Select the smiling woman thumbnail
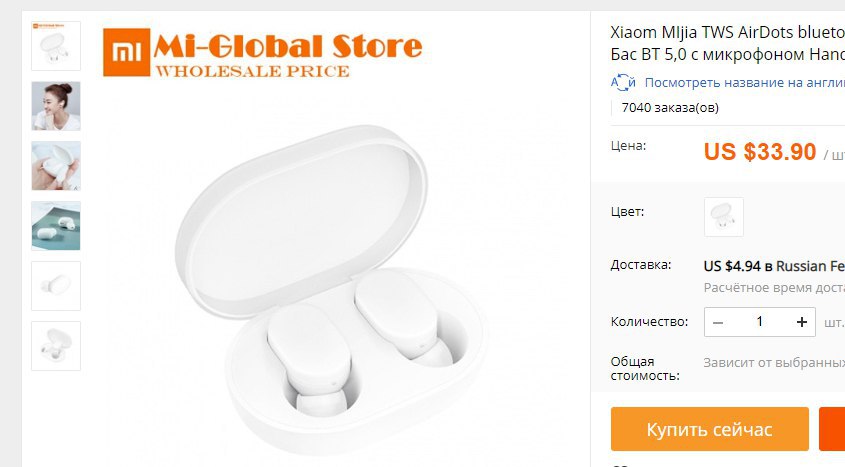 56,106
